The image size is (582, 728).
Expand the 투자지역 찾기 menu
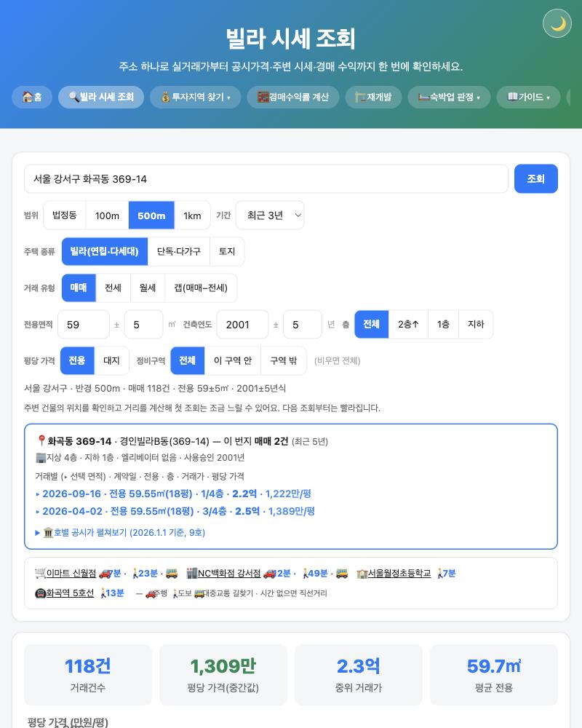[x=196, y=97]
